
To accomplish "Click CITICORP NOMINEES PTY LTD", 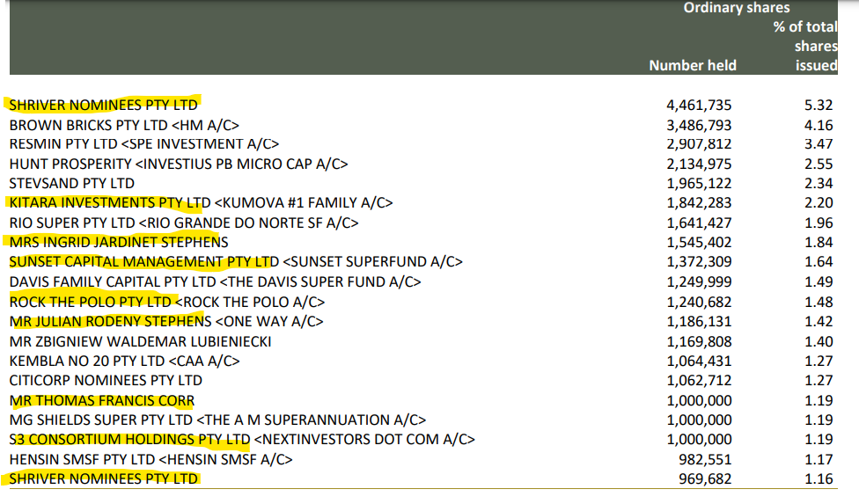I will 106,380.
